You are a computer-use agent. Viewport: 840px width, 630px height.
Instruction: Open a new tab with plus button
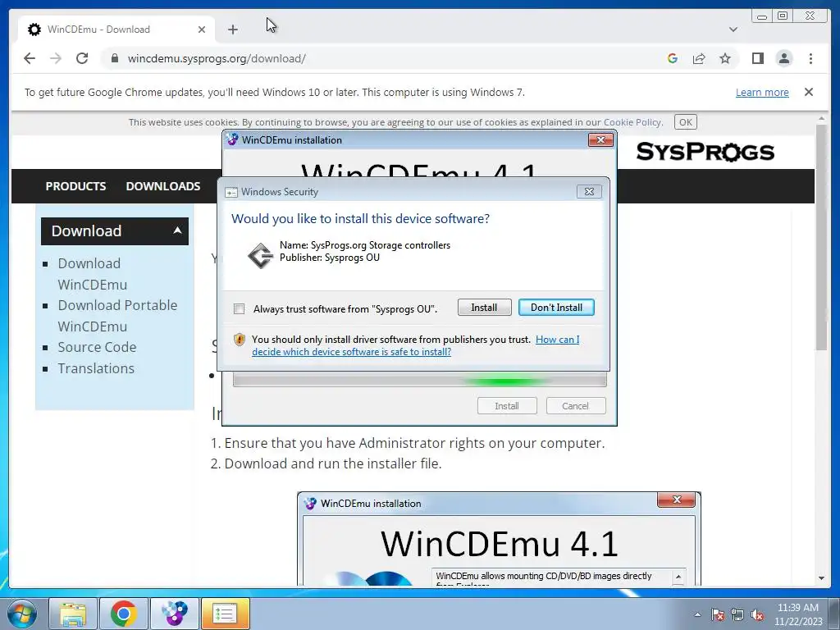(x=232, y=30)
